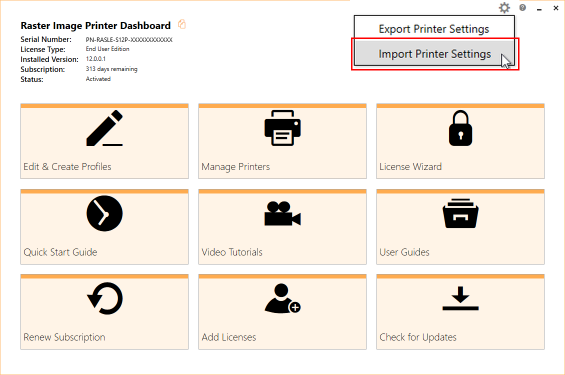The image size is (565, 375).
Task: Click the video camera icon
Action: point(282,213)
